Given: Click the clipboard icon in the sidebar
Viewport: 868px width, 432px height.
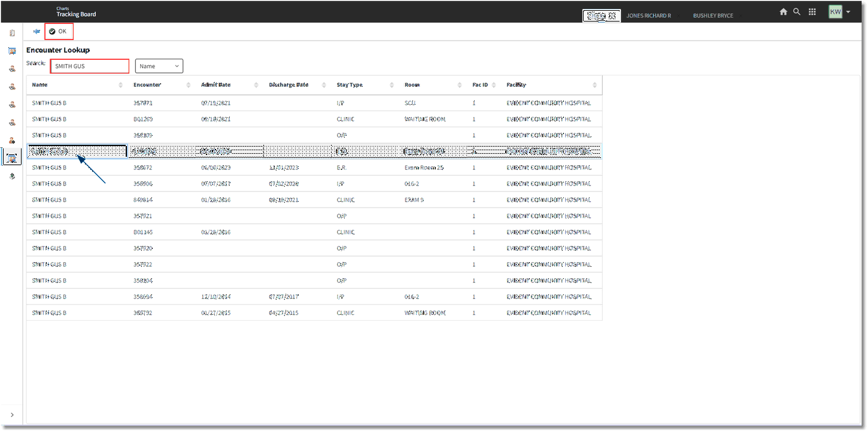Looking at the screenshot, I should click(x=12, y=33).
